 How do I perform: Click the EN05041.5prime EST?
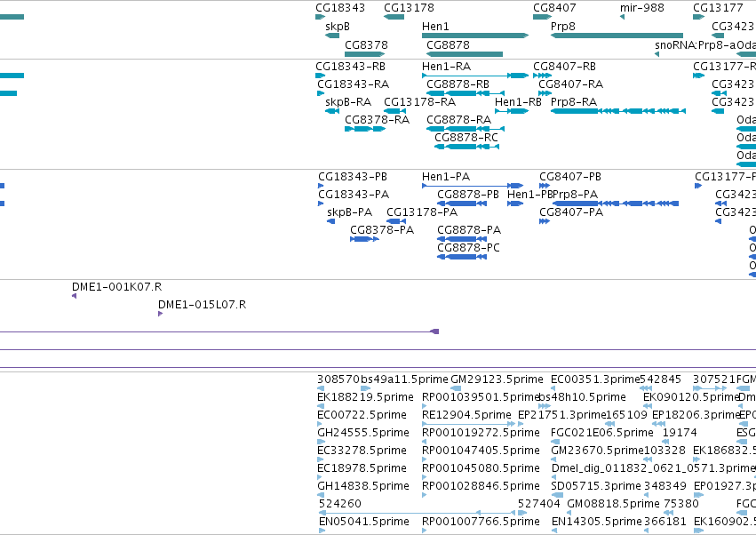point(363,523)
